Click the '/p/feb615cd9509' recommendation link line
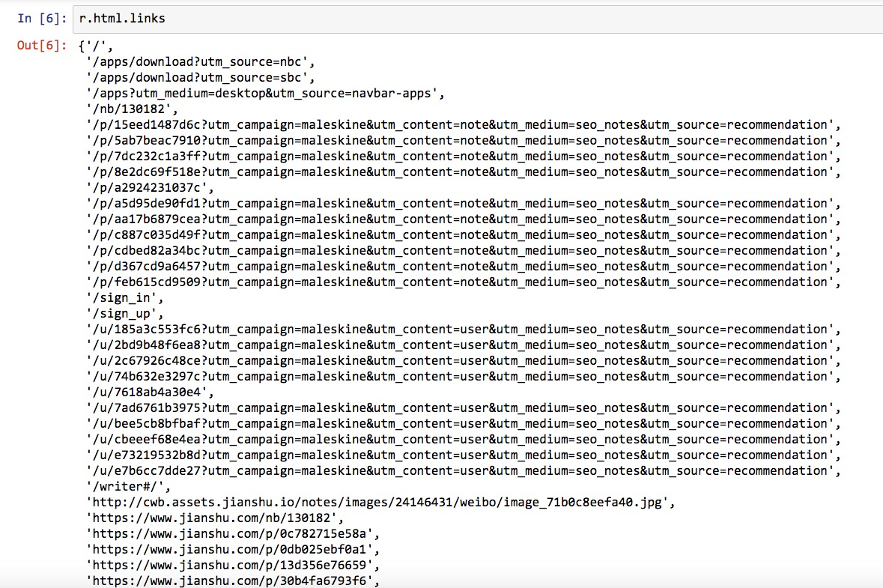The image size is (883, 588). click(x=463, y=282)
